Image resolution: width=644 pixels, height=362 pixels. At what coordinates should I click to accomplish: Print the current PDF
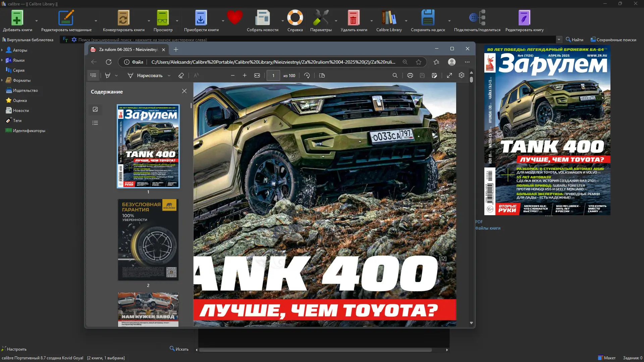(x=410, y=75)
